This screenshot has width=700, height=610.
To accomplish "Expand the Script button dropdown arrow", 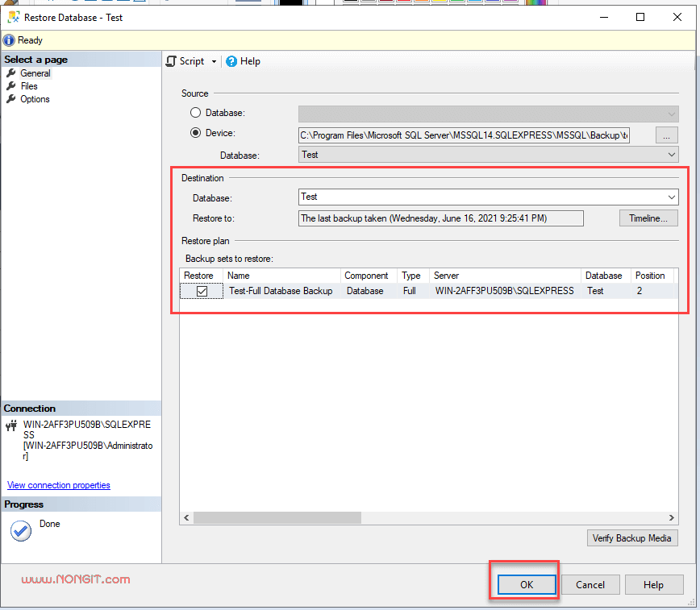I will point(215,60).
